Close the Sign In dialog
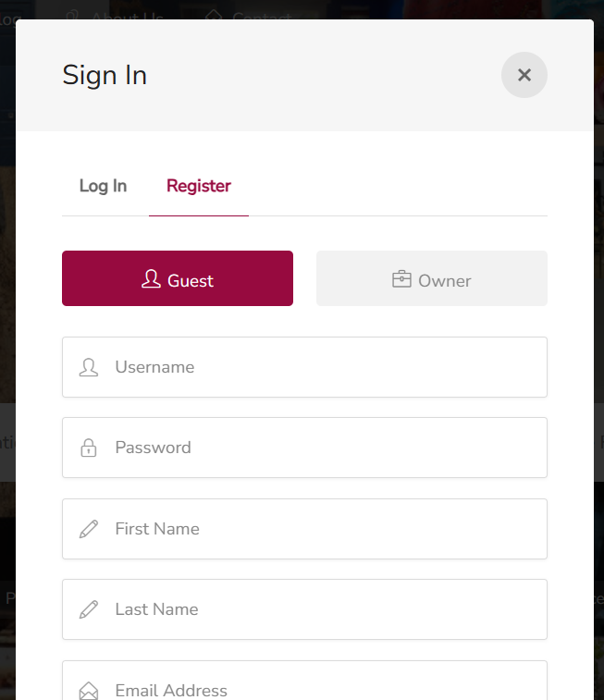The height and width of the screenshot is (700, 604). coord(524,75)
